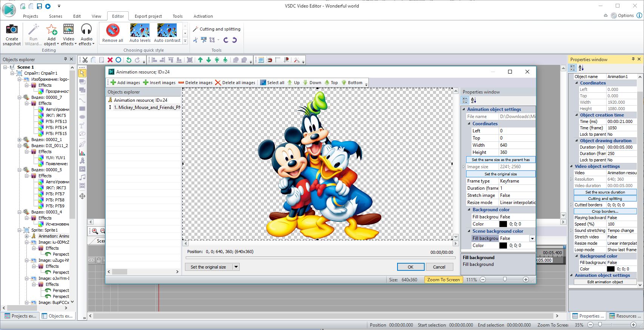Open the Run Wizard tool
The width and height of the screenshot is (644, 330).
tap(33, 30)
